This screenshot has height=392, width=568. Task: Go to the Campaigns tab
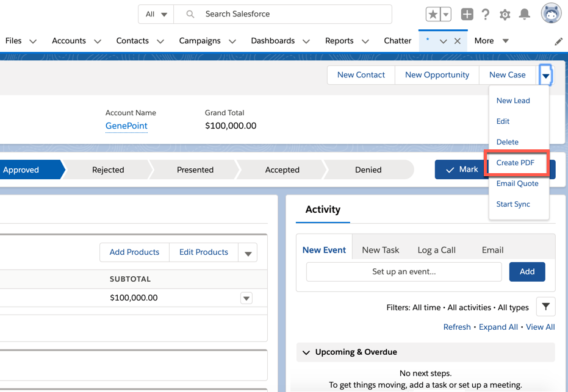200,40
